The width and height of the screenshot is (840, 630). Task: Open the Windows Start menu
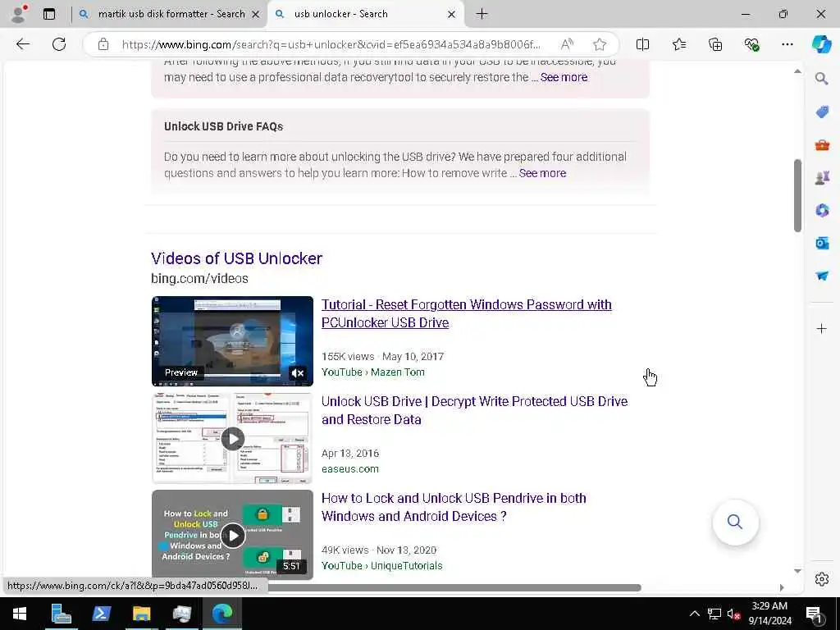20,614
